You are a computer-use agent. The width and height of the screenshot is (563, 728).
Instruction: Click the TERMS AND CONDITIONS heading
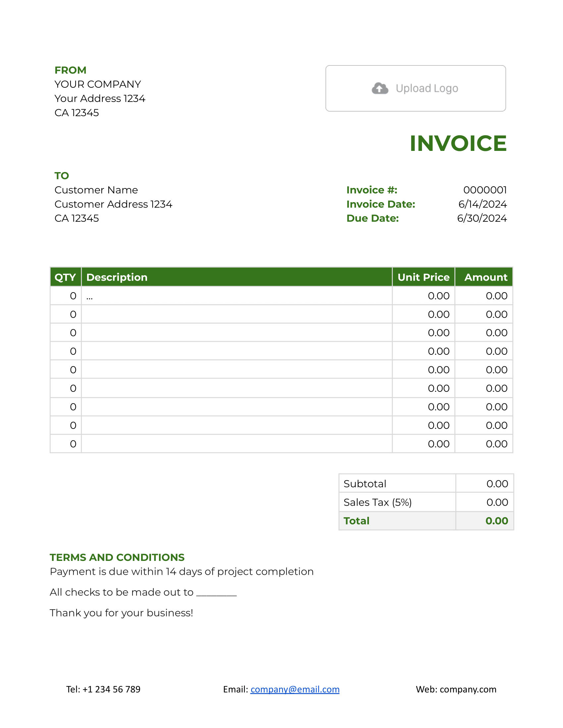[x=117, y=557]
